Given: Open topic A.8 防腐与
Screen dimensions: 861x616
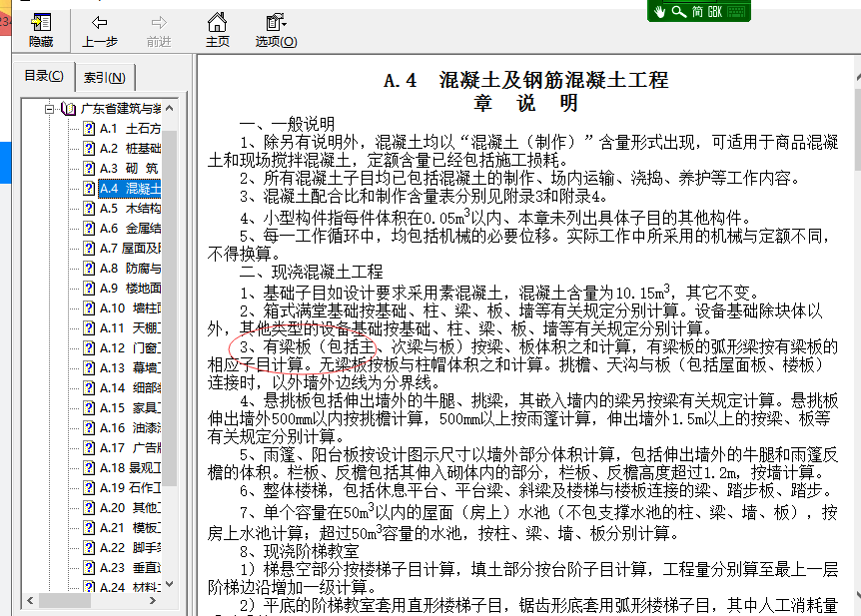Looking at the screenshot, I should click(x=130, y=268).
